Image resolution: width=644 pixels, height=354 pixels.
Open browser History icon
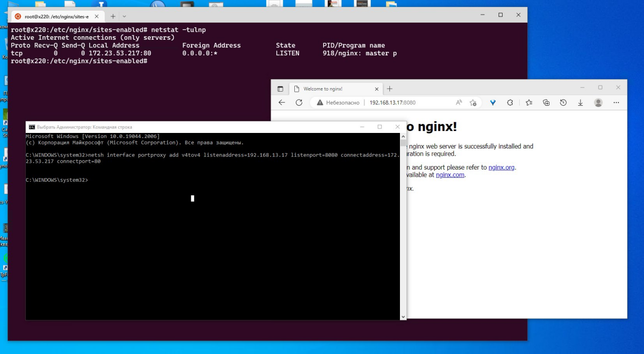point(563,102)
